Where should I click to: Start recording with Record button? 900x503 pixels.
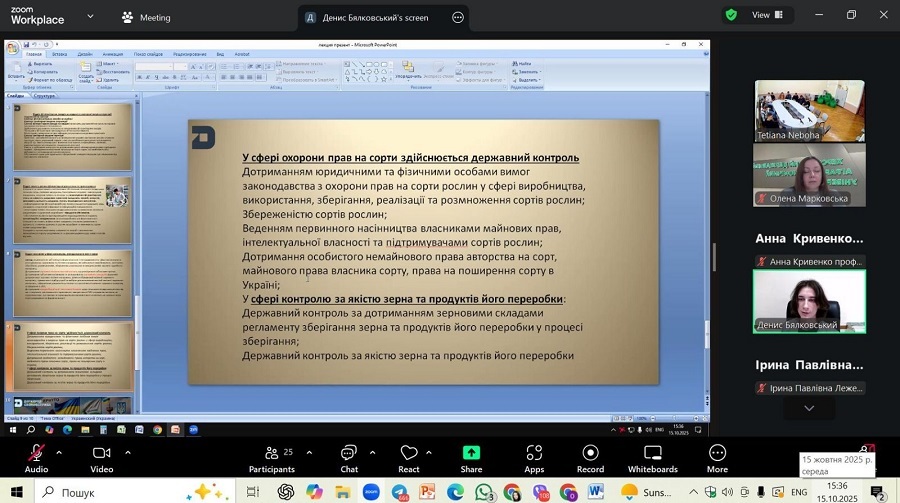[590, 458]
